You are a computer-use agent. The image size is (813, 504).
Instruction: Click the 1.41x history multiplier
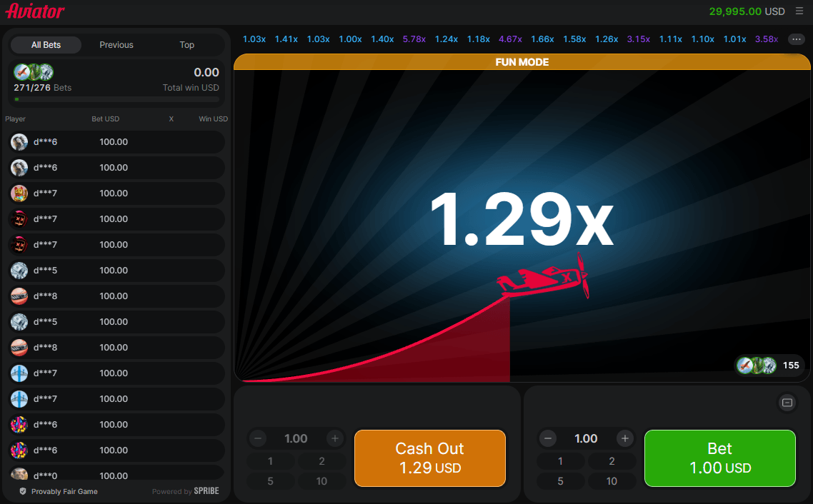point(286,39)
